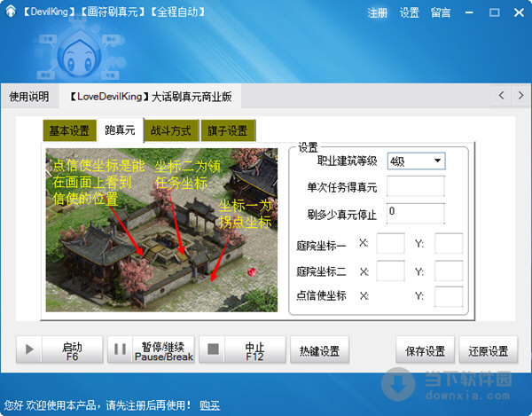Click the 庭院坐标一 Y field
Image resolution: width=532 pixels, height=416 pixels.
pyautogui.click(x=449, y=243)
